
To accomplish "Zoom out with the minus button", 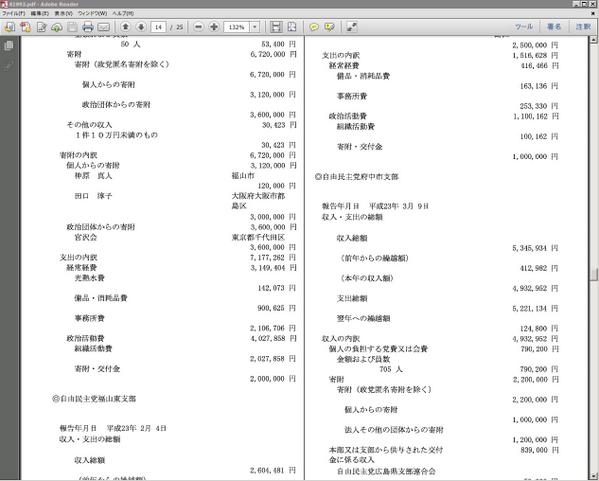I will pos(198,27).
